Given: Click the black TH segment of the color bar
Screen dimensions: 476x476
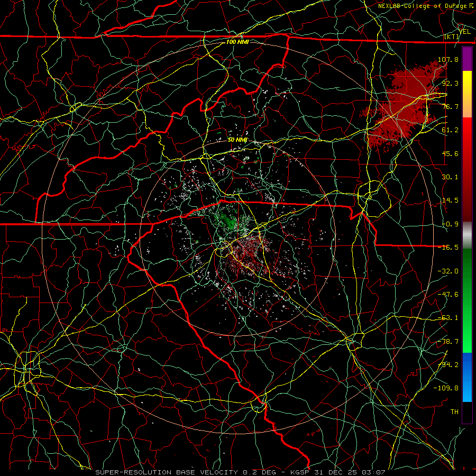Looking at the screenshot, I should [x=467, y=412].
